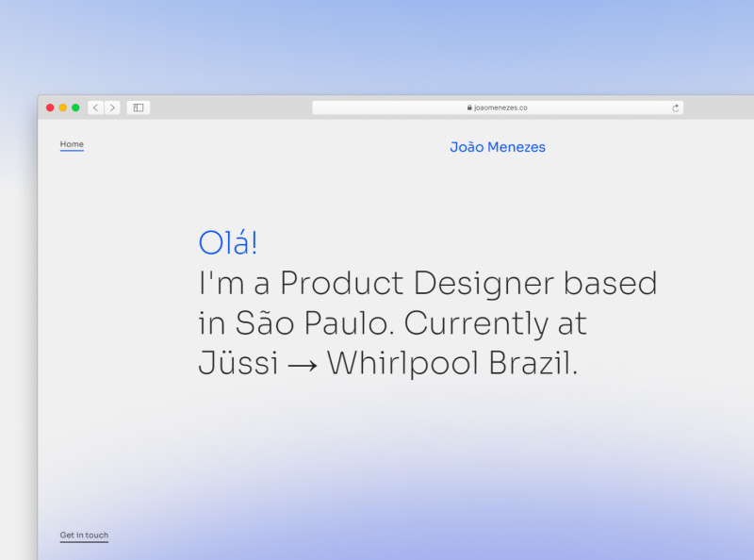754x560 pixels.
Task: Click the padlock icon in the address bar
Action: tap(468, 107)
